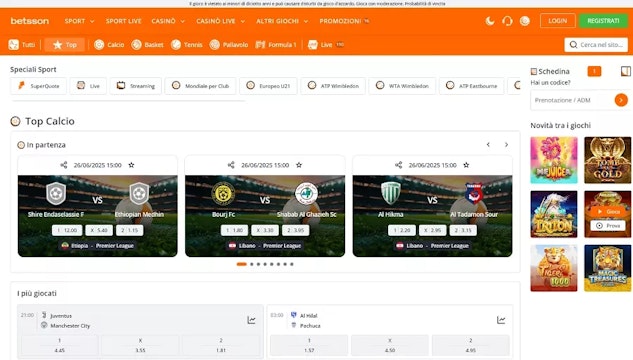Open ATP Wimbledon special

(x=333, y=86)
